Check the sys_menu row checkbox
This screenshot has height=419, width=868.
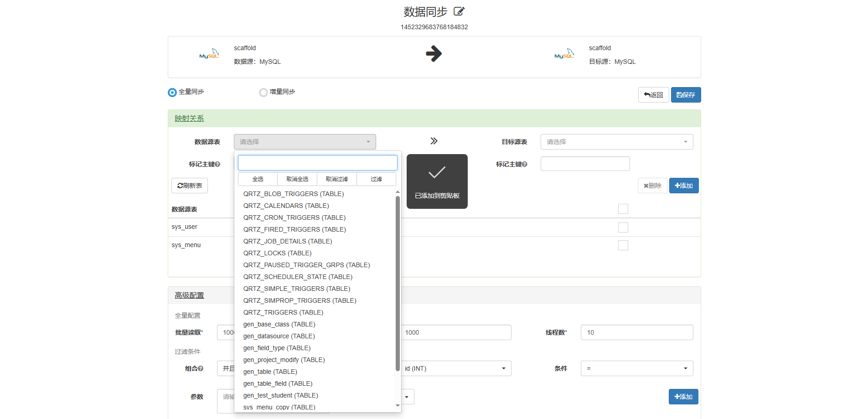click(623, 245)
